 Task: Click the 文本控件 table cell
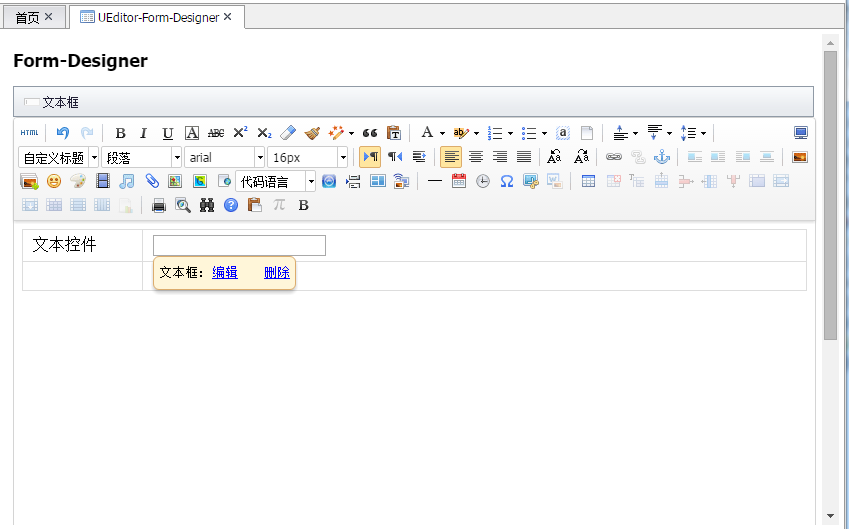[82, 245]
